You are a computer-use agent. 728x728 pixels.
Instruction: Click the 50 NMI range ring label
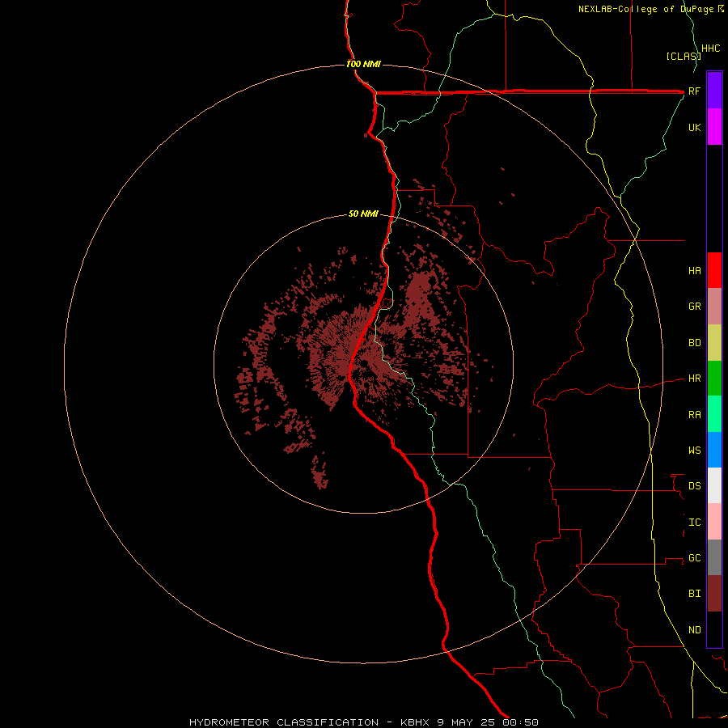(363, 214)
